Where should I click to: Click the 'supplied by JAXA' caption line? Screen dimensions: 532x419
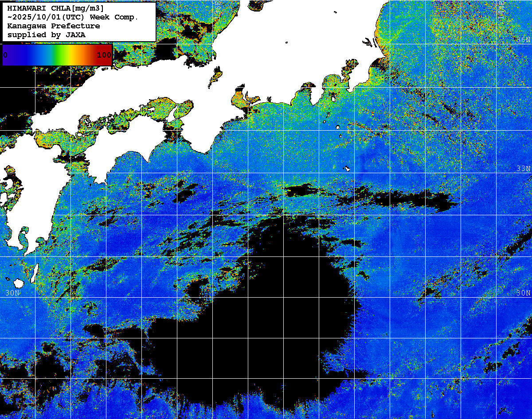point(47,35)
